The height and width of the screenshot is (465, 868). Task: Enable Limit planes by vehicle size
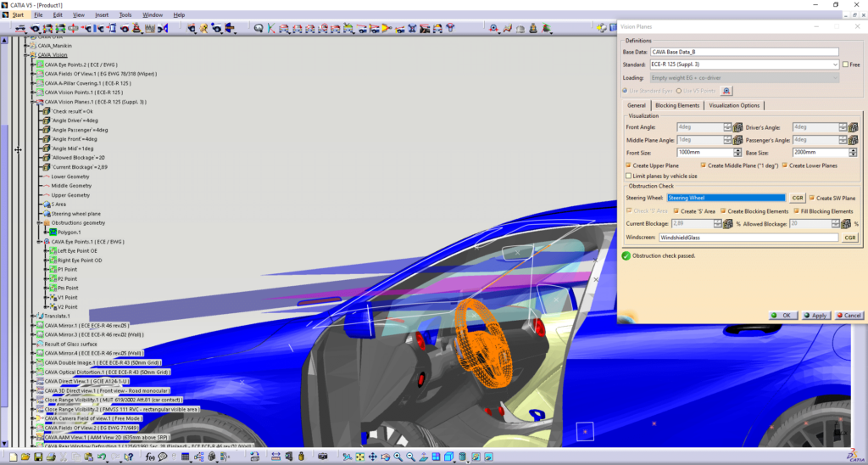coord(628,176)
